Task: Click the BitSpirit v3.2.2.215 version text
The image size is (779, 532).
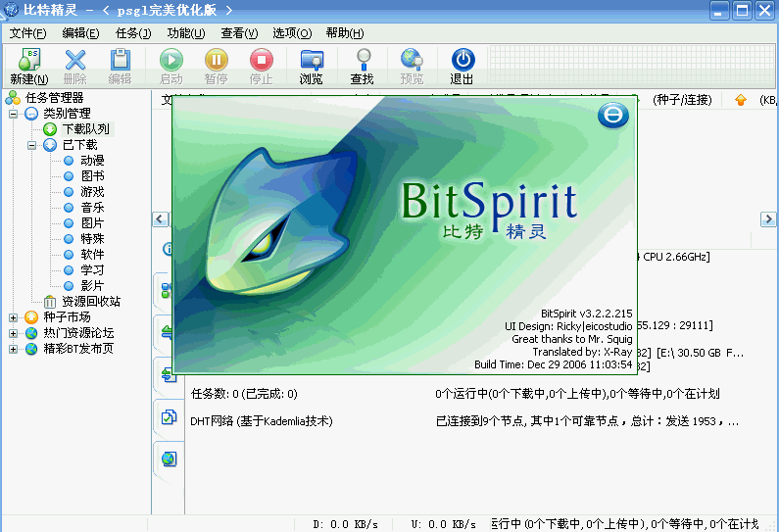Action: [x=587, y=314]
